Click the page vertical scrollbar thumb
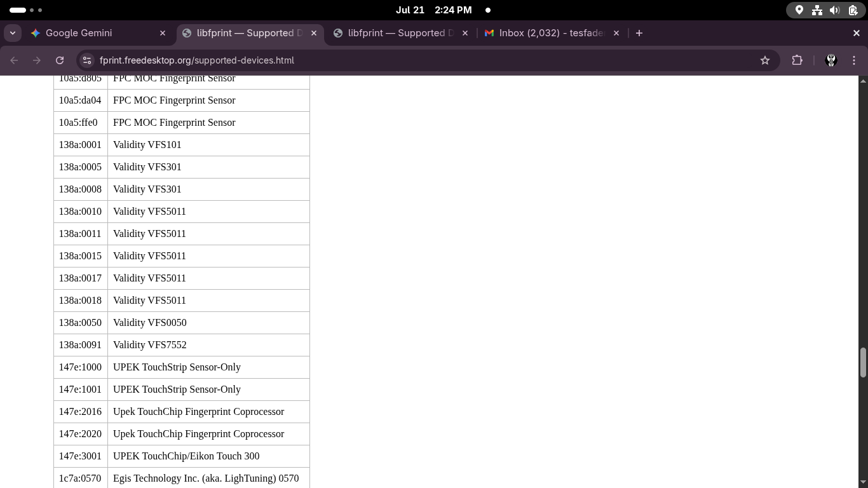Screen dimensions: 868x488 click(x=863, y=362)
